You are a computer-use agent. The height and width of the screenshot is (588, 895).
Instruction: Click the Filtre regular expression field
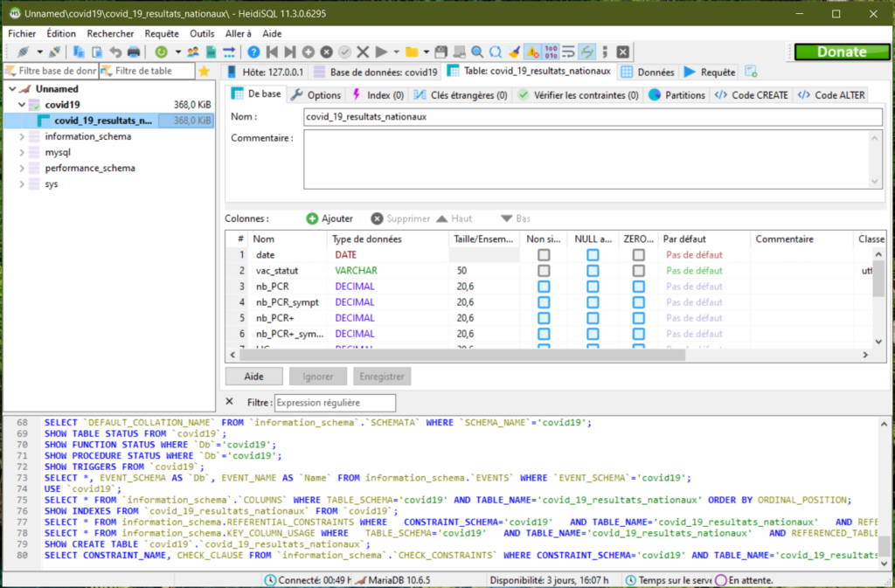[335, 403]
